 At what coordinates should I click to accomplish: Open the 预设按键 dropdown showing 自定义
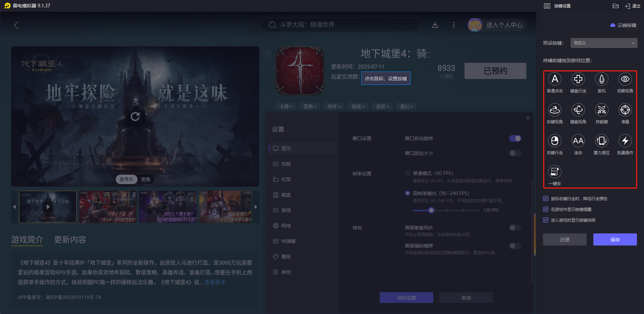point(604,43)
